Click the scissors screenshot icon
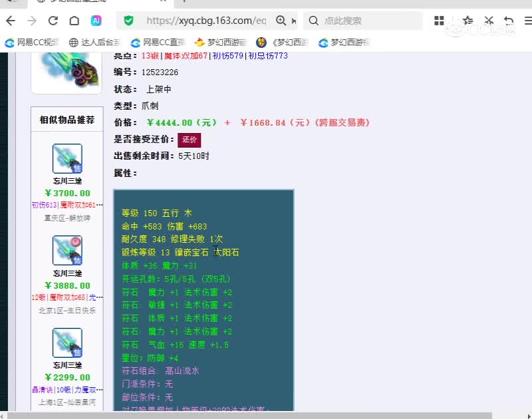Image resolution: width=532 pixels, height=419 pixels. [x=489, y=21]
